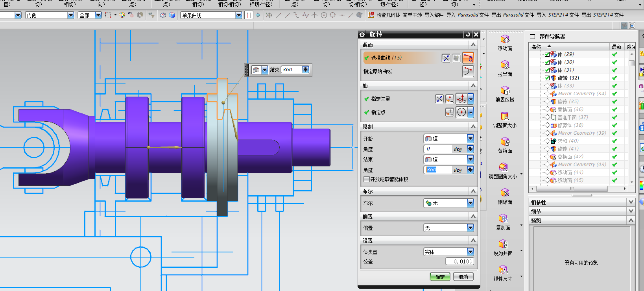Viewport: 644px width, 291px height.
Task: Click the part navigator vertical scrollbar thumb
Action: tap(631, 63)
